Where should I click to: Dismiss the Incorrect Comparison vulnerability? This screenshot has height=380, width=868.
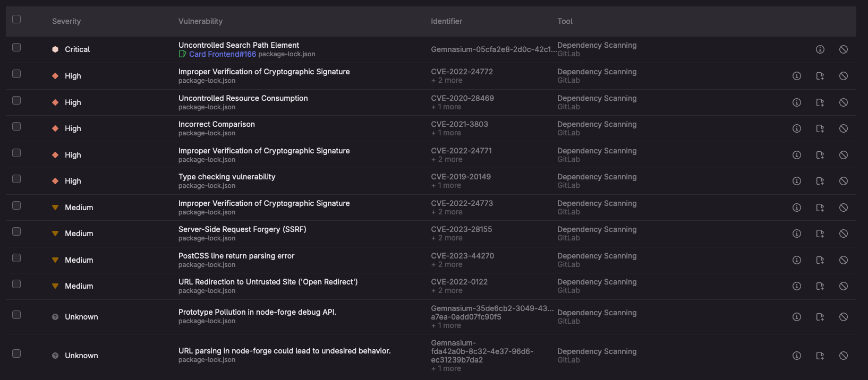click(x=843, y=128)
